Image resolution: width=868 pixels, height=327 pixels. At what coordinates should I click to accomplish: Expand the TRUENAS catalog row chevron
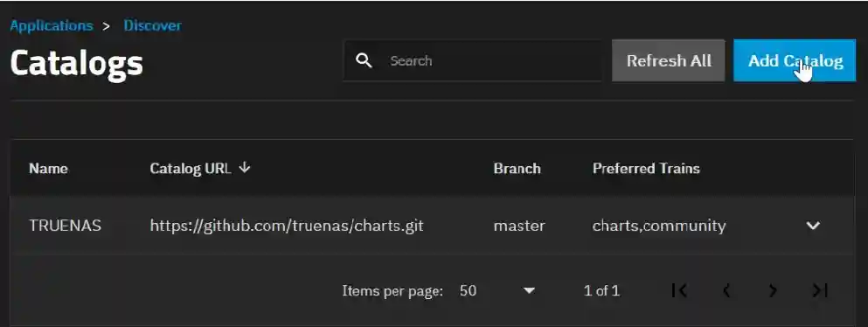coord(813,226)
